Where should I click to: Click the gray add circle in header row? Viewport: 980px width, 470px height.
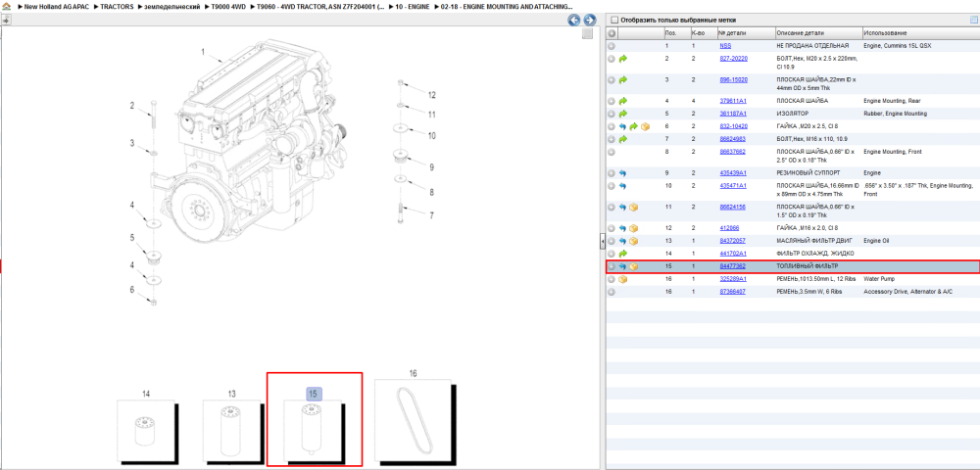612,33
